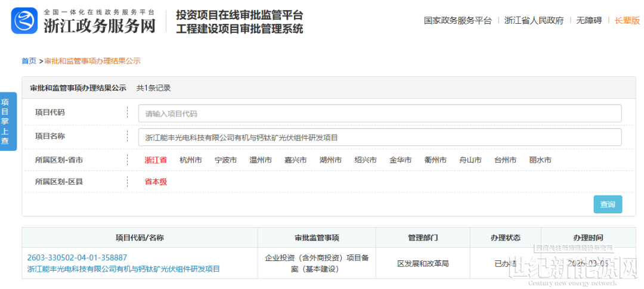Choose 温州市 in region filter

tap(261, 160)
